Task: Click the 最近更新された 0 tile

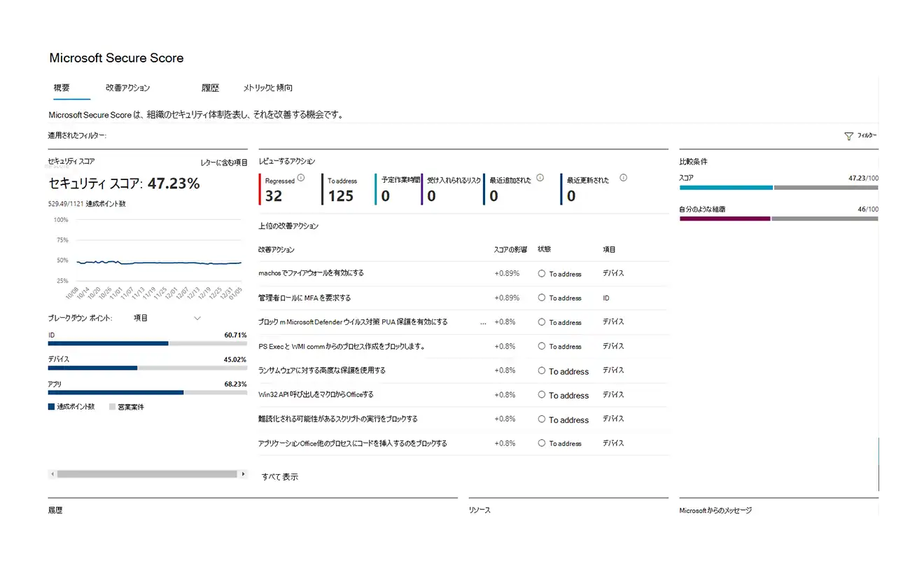Action: (x=595, y=190)
